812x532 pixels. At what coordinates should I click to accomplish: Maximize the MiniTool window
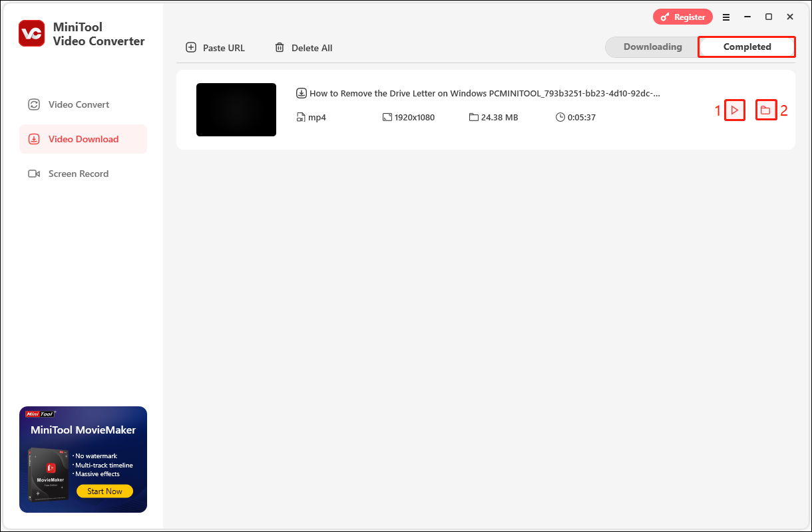[769, 17]
